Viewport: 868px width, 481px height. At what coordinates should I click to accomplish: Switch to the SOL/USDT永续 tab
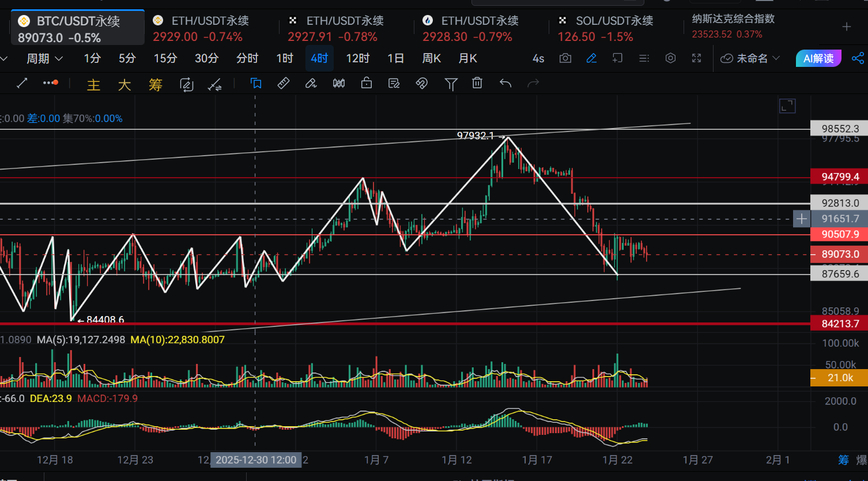pyautogui.click(x=606, y=28)
